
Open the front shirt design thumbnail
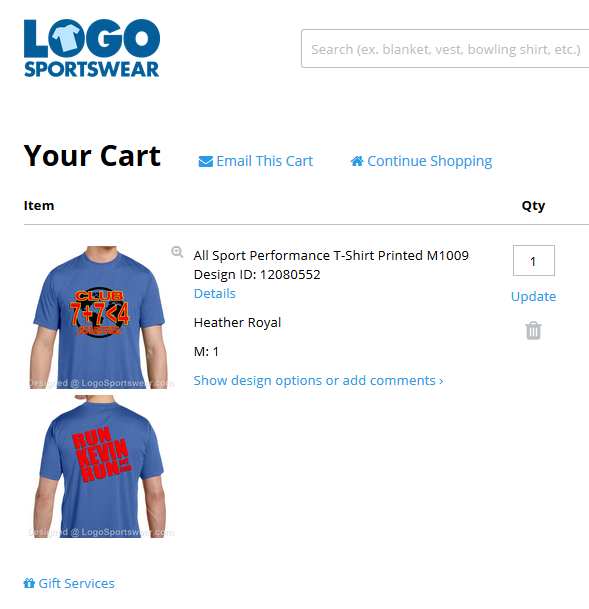click(100, 317)
